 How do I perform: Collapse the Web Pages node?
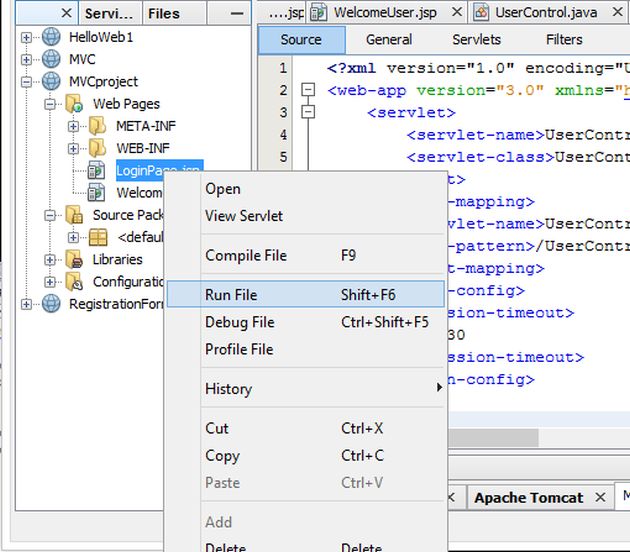[x=50, y=104]
